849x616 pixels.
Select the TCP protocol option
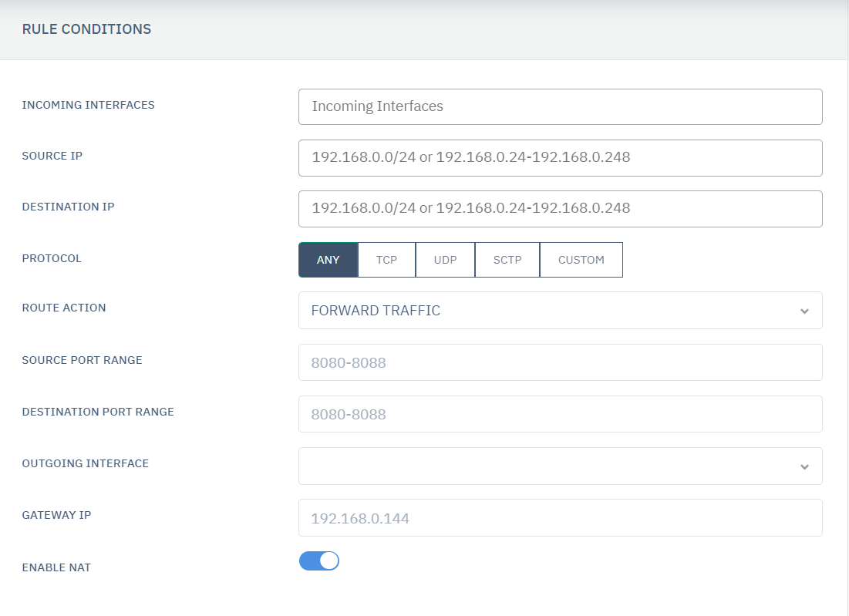point(386,260)
